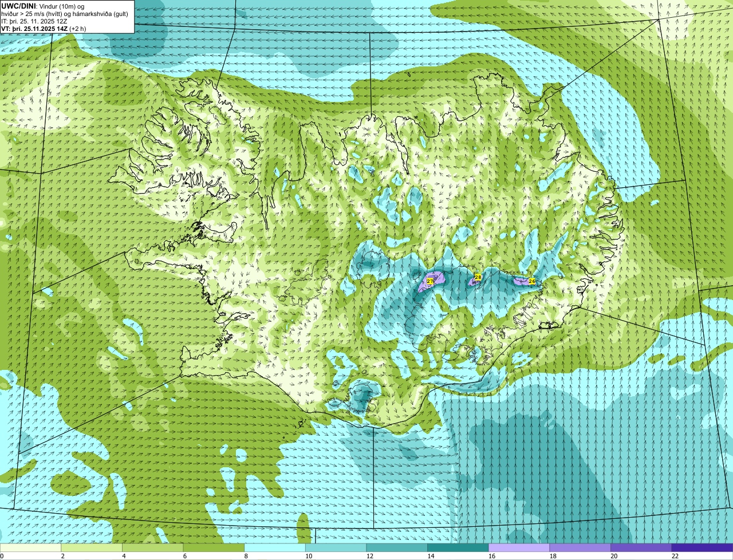Click the yellow gust marker labeled 26
Screen dimensions: 733x560
tap(531, 281)
